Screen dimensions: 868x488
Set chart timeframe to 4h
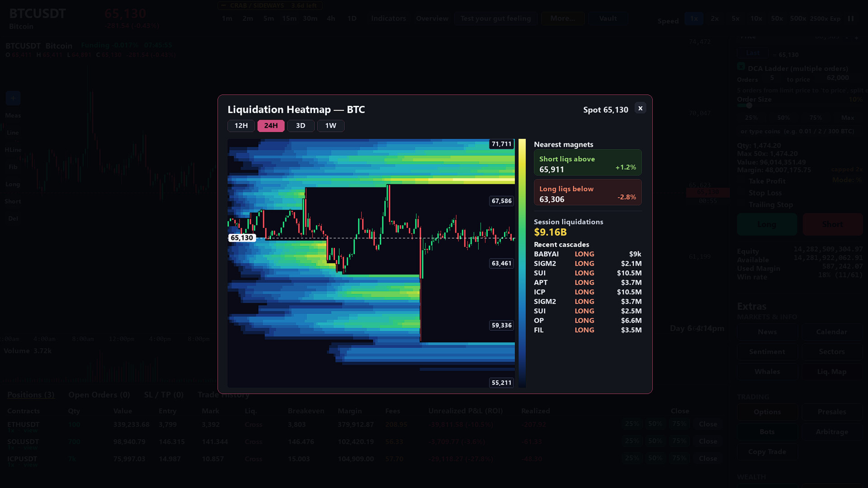[x=331, y=19]
